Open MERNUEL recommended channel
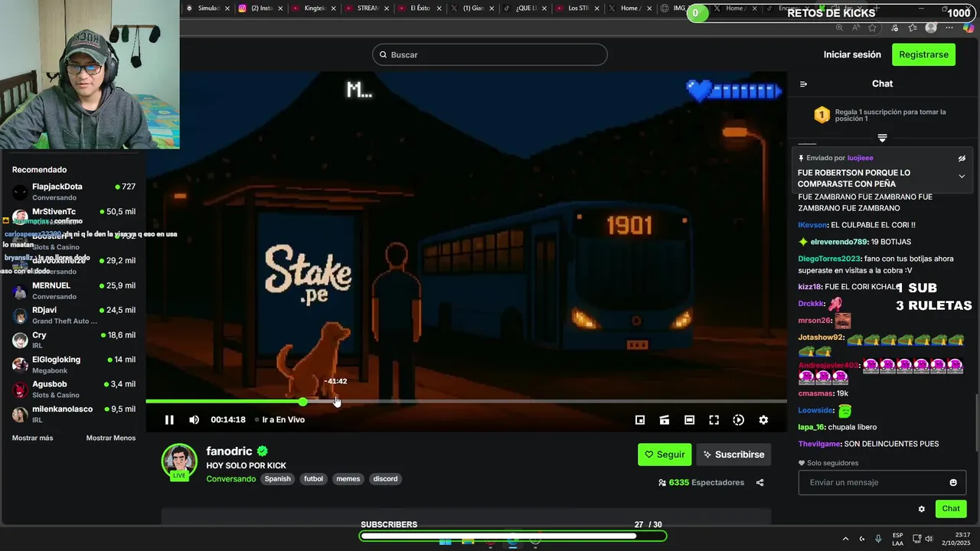 pos(73,290)
